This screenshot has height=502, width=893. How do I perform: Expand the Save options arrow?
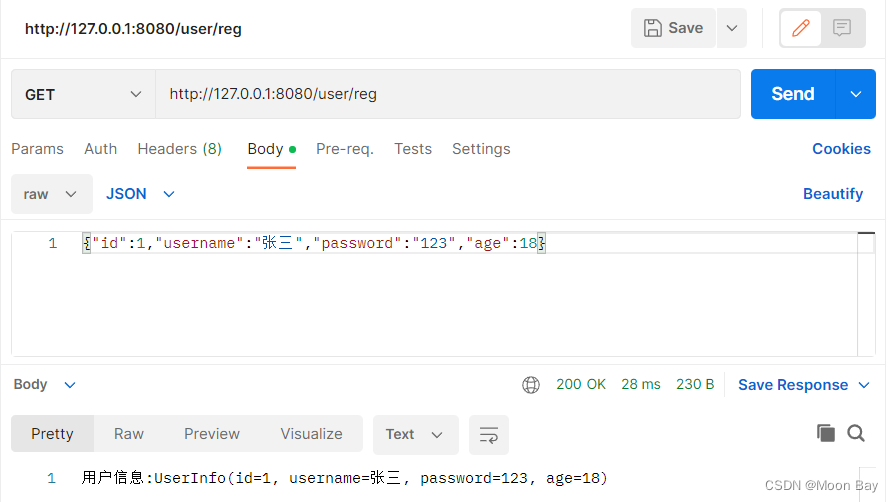(x=732, y=28)
